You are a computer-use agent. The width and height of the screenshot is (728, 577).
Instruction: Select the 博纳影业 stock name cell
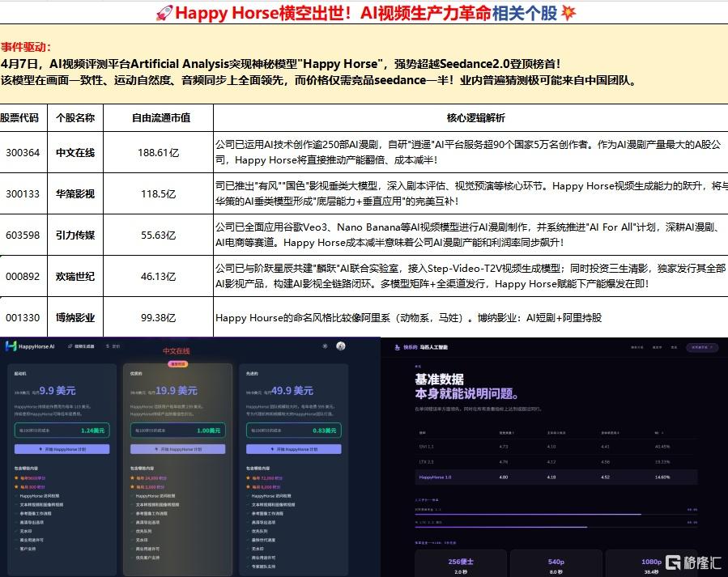(x=75, y=318)
